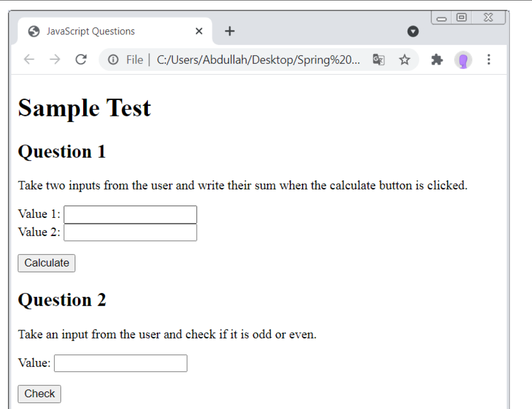
Task: Click the 'Take two inputs from the user' text
Action: coord(97,185)
